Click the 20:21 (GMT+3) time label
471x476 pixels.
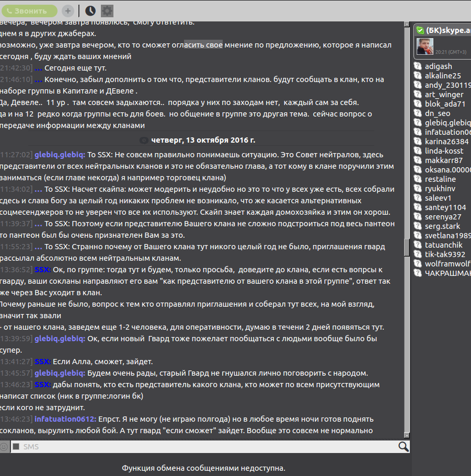pyautogui.click(x=451, y=52)
